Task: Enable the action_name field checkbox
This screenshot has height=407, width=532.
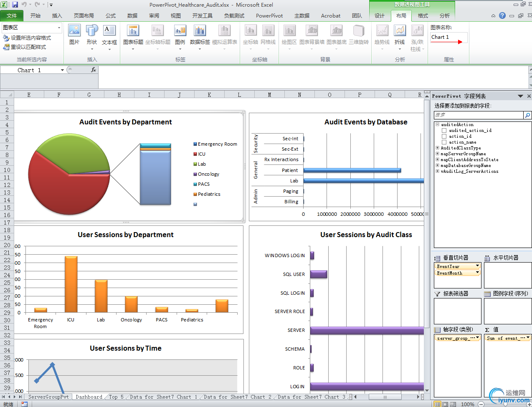Action: pyautogui.click(x=444, y=142)
